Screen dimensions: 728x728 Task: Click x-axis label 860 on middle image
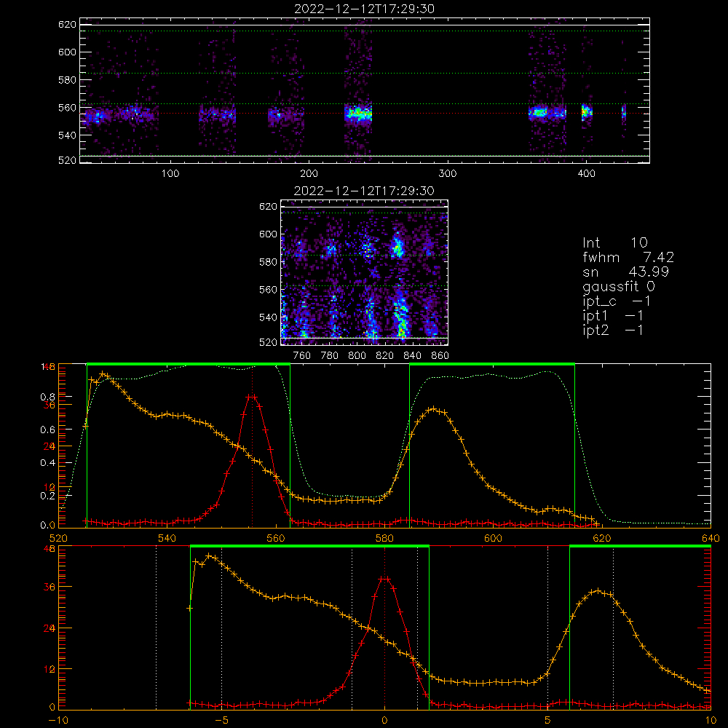(x=440, y=356)
